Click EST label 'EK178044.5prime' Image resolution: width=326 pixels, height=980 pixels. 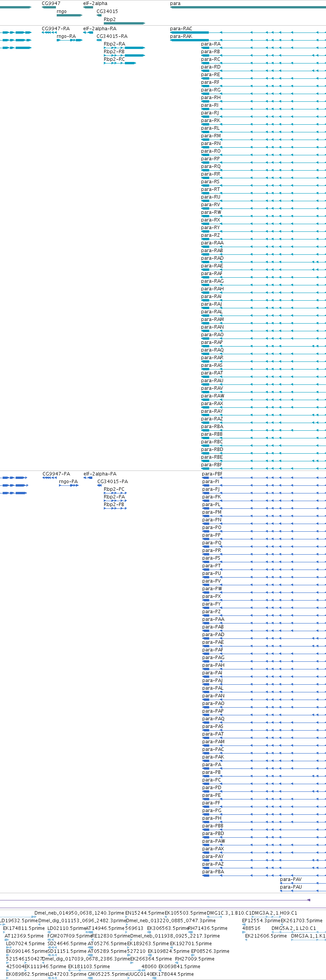point(173,974)
